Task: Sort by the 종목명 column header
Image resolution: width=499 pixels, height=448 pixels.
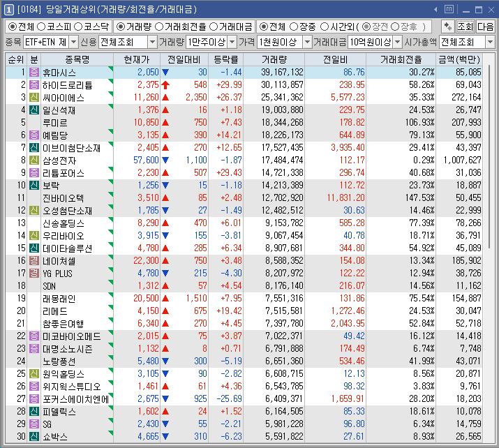Action: [77, 59]
